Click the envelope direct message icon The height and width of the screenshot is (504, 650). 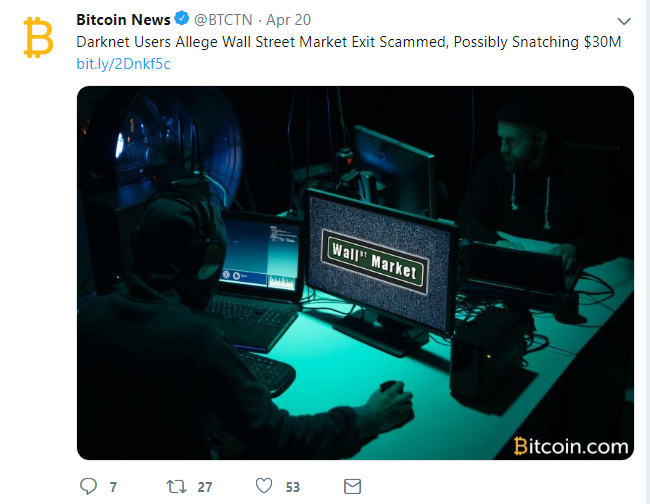click(352, 486)
